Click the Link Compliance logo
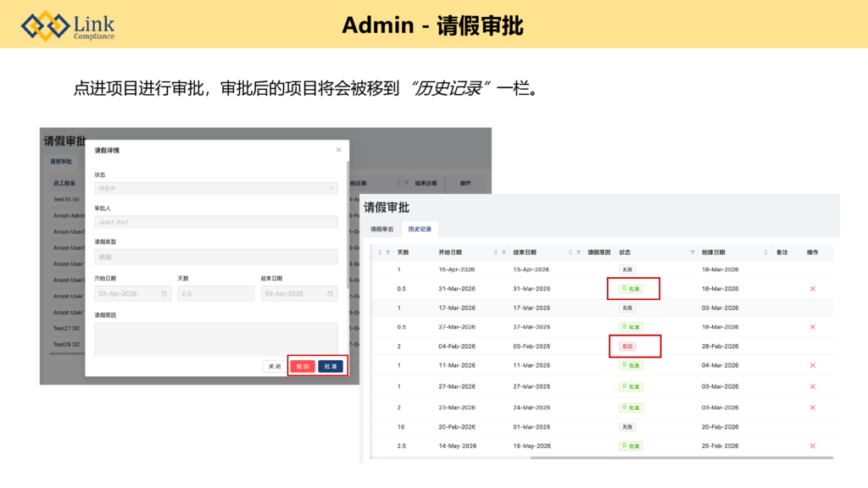Image resolution: width=868 pixels, height=488 pixels. 68,25
